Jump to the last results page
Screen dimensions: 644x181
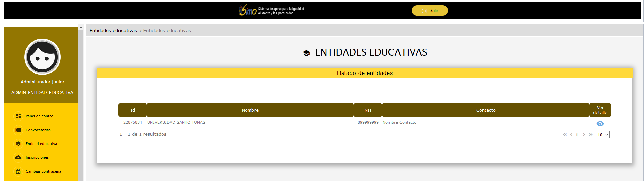click(590, 135)
